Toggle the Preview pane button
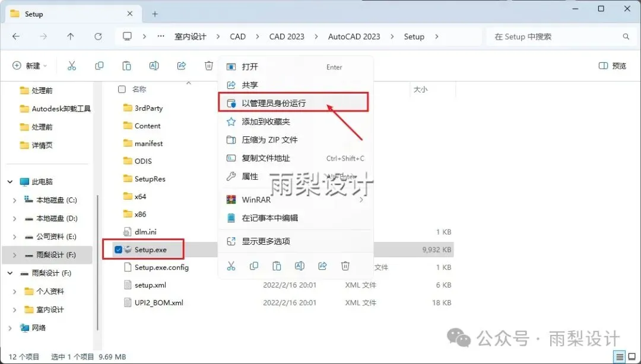 click(613, 66)
